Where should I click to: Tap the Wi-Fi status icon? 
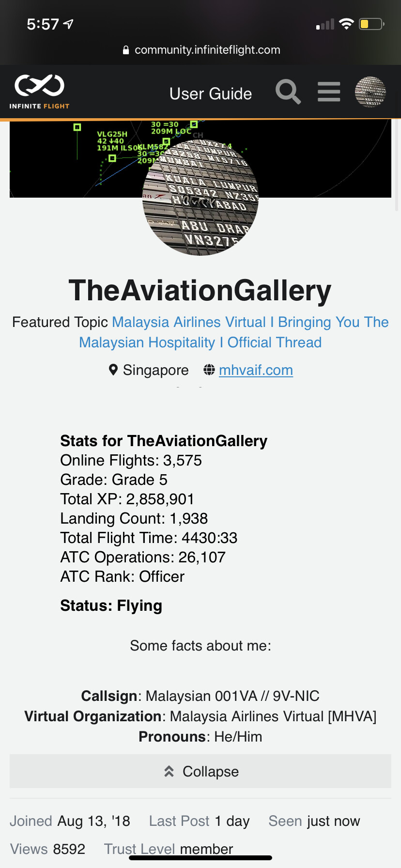346,24
